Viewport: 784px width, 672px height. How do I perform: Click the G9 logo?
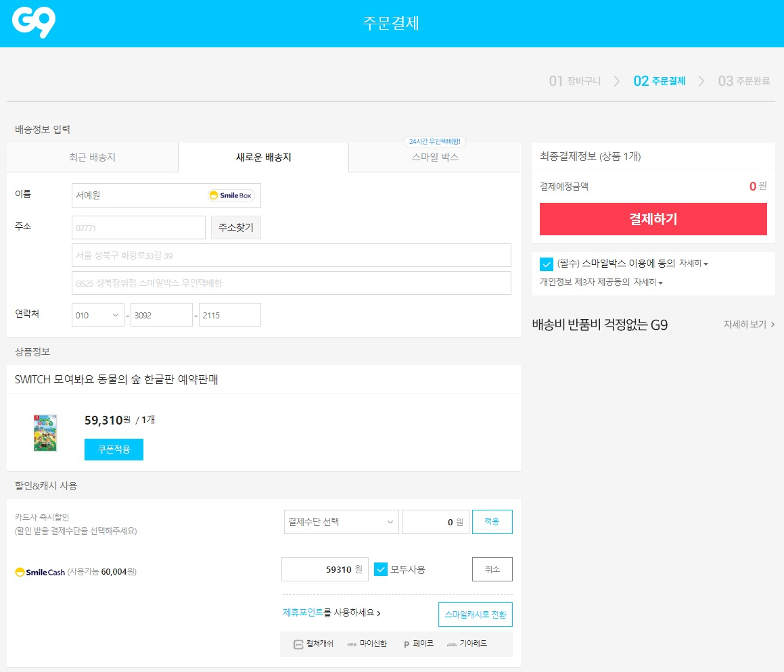pos(34,22)
